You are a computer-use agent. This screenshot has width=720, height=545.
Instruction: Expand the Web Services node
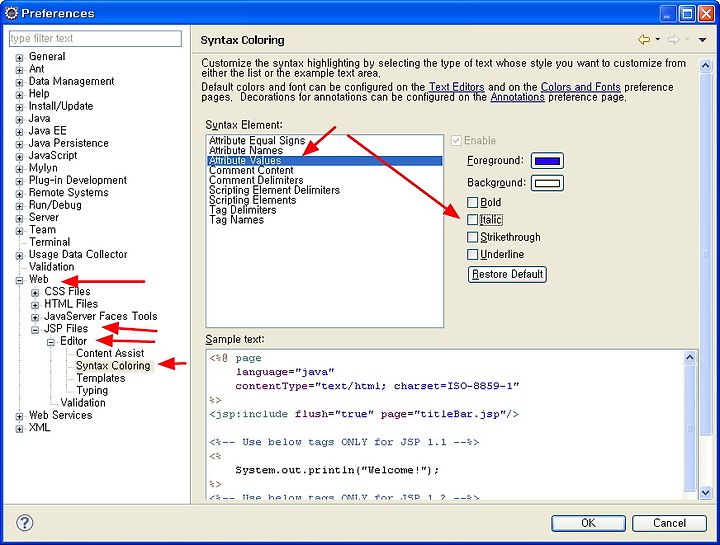point(19,416)
